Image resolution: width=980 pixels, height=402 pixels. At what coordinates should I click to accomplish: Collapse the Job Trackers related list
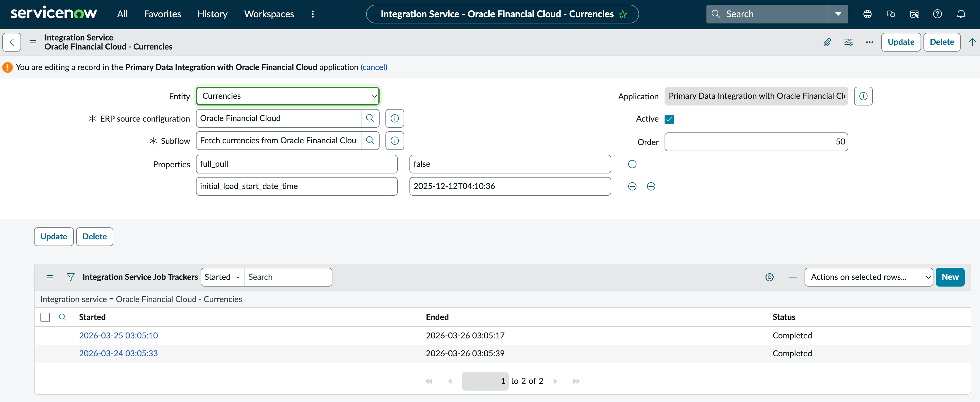tap(793, 277)
